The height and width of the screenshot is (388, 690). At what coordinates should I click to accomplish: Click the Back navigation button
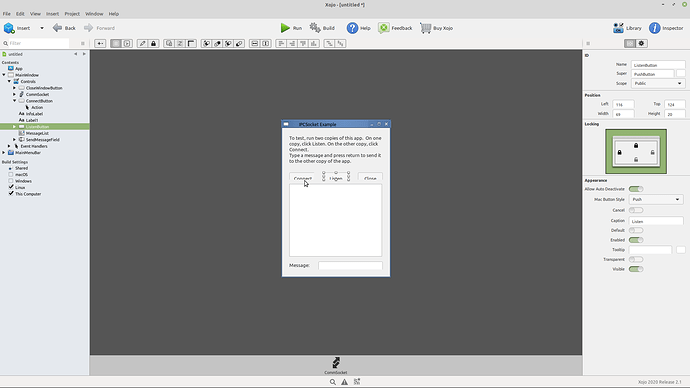point(64,28)
